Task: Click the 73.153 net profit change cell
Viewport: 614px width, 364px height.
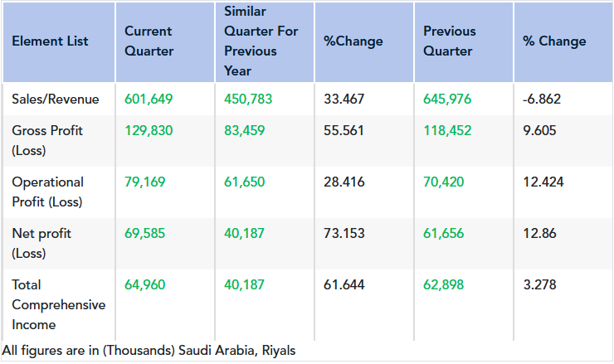Action: (344, 234)
